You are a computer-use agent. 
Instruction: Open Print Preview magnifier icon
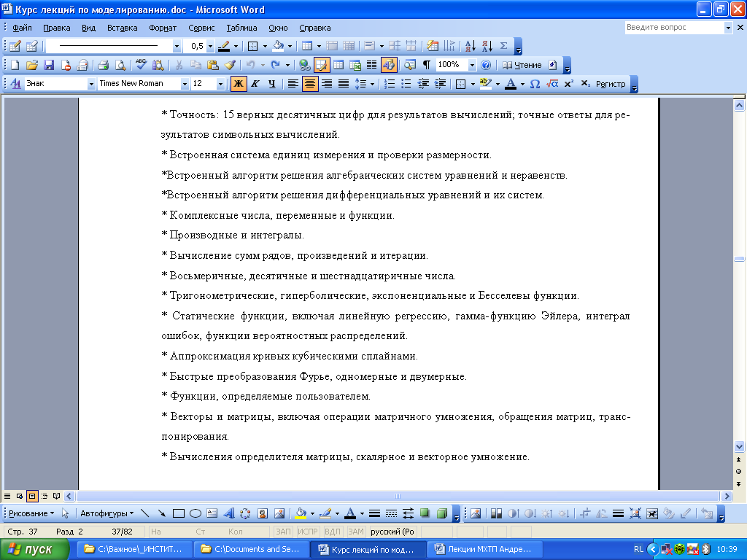[x=120, y=65]
